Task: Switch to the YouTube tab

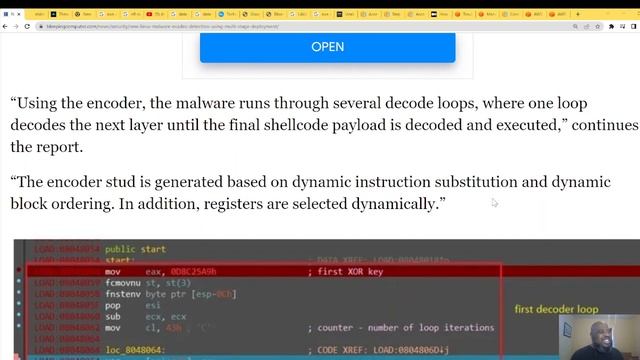Action: 155,14
